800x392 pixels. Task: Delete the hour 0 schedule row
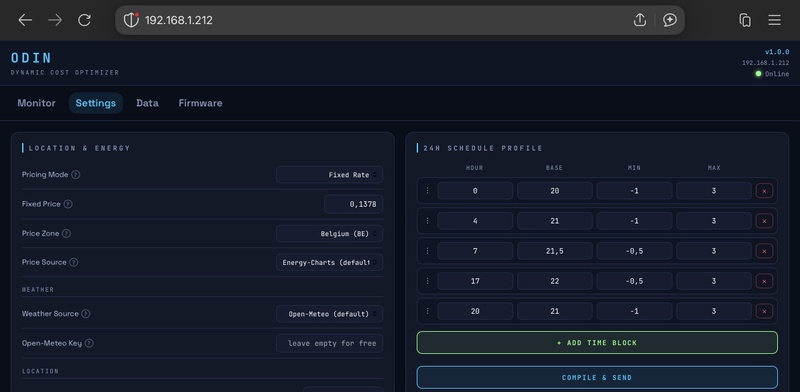[764, 191]
